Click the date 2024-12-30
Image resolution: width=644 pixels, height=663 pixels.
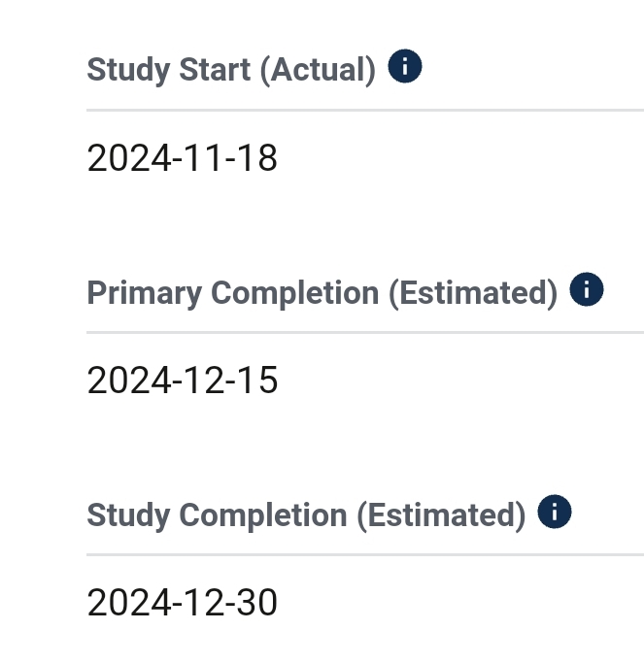tap(183, 603)
